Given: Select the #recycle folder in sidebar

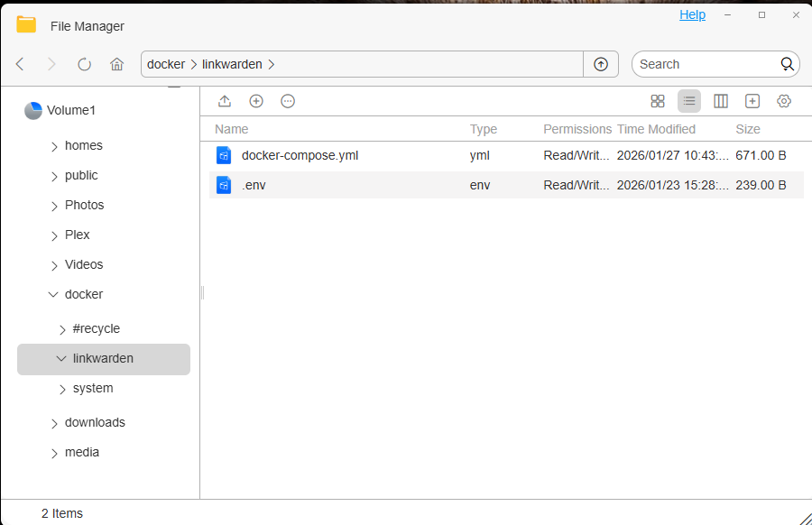Looking at the screenshot, I should point(97,328).
